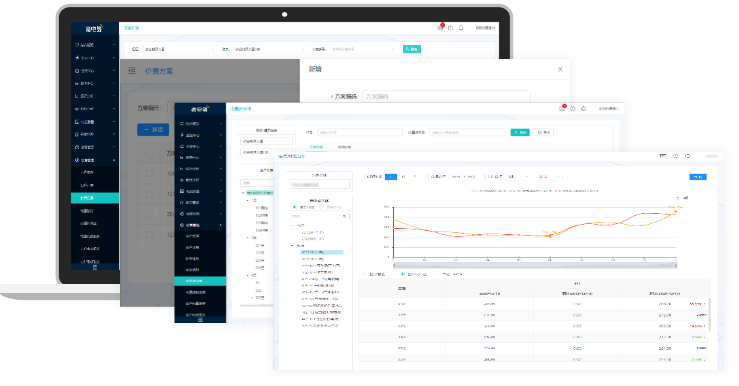Click the 方案编码 input field in the 新增 dialog
Screen dimensions: 739x386
446,96
